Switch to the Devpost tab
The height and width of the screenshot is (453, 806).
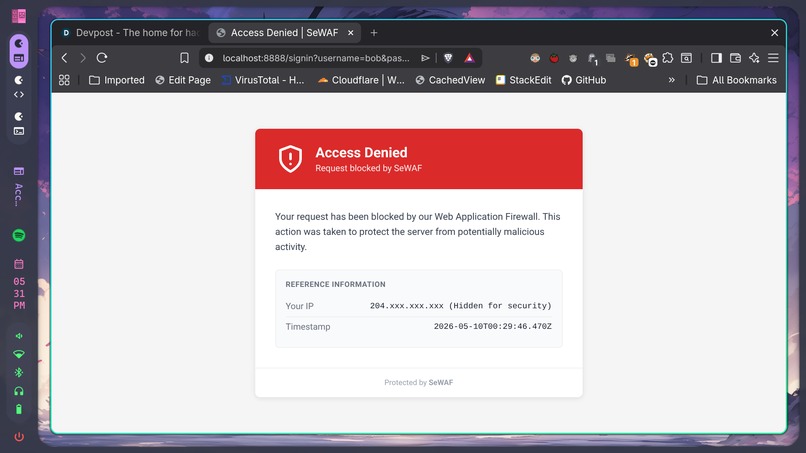pos(131,32)
